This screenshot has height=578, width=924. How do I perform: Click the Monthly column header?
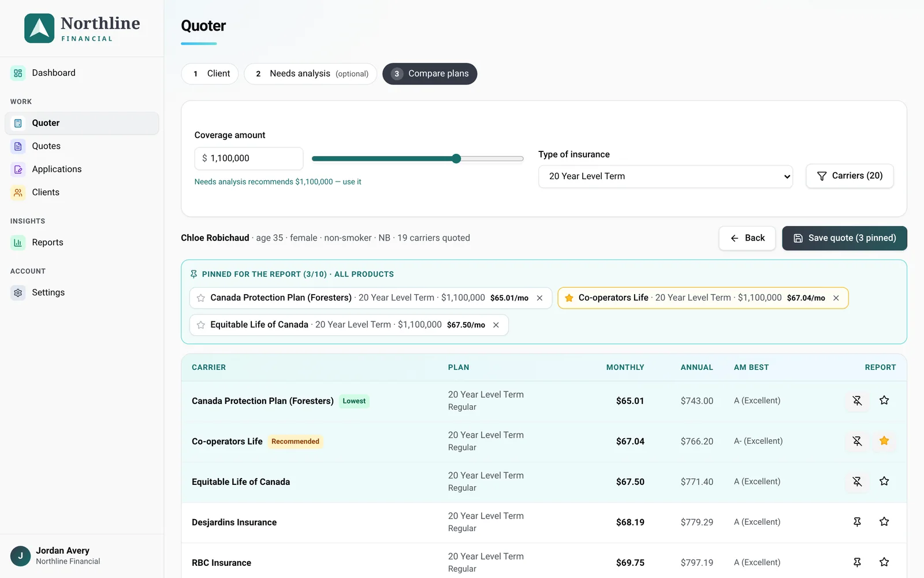tap(625, 368)
